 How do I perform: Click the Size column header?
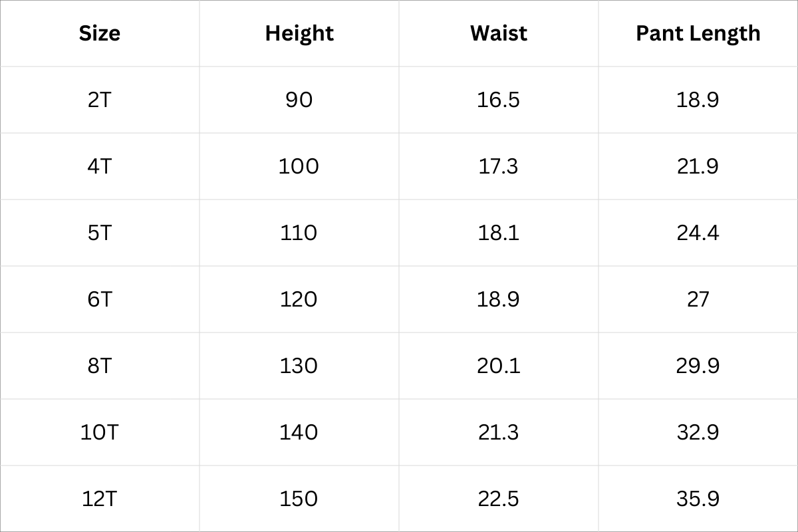tap(100, 33)
